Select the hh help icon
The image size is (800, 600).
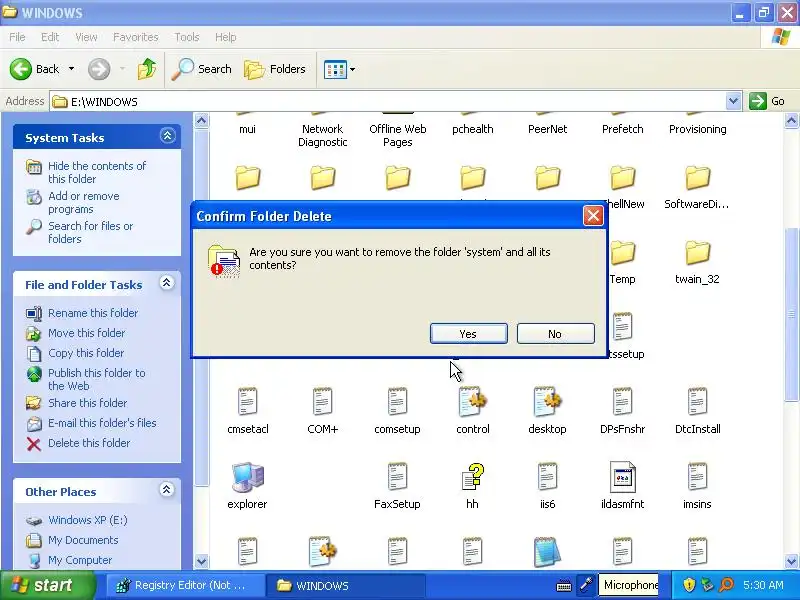[x=472, y=477]
